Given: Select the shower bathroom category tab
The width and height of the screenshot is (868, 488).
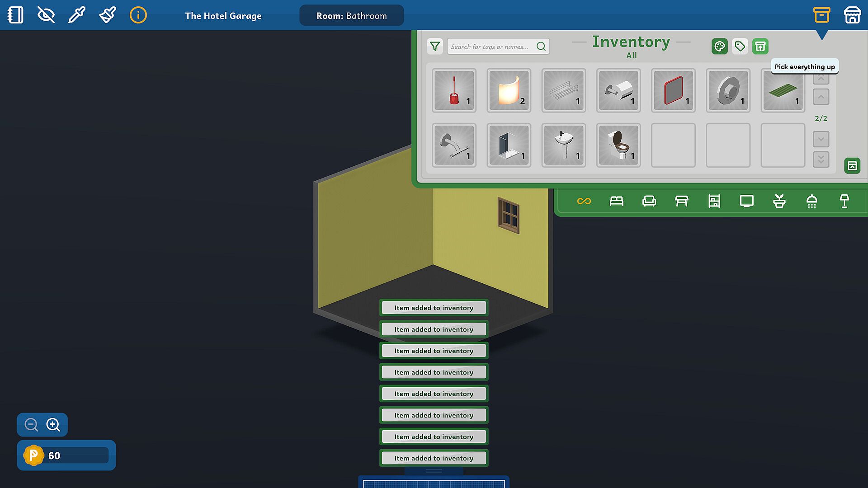Looking at the screenshot, I should click(811, 201).
